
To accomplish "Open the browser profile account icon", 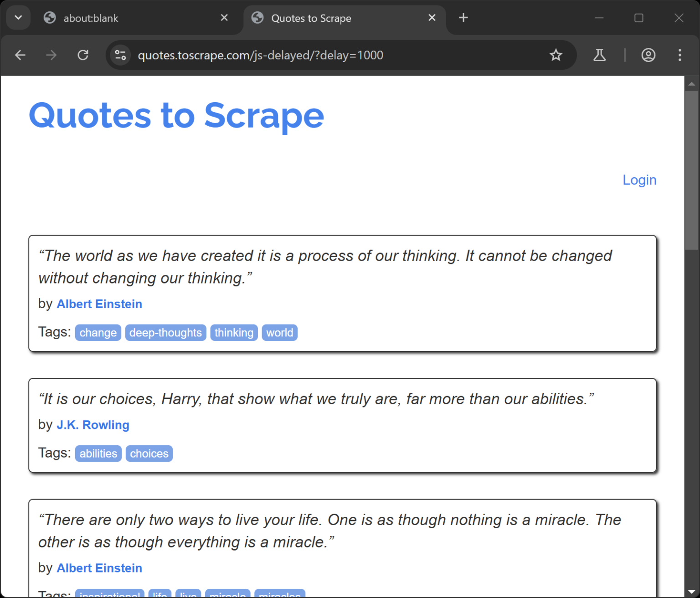I will click(x=648, y=55).
